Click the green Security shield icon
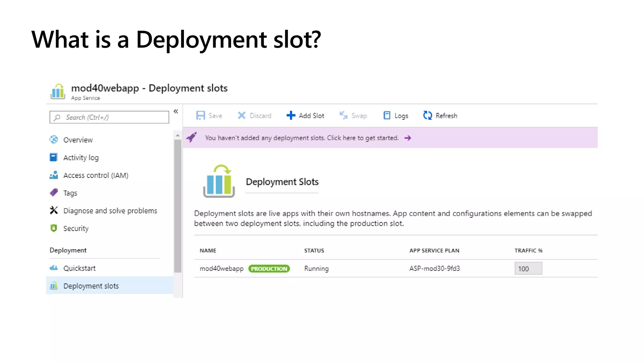The height and width of the screenshot is (362, 644). pos(54,228)
